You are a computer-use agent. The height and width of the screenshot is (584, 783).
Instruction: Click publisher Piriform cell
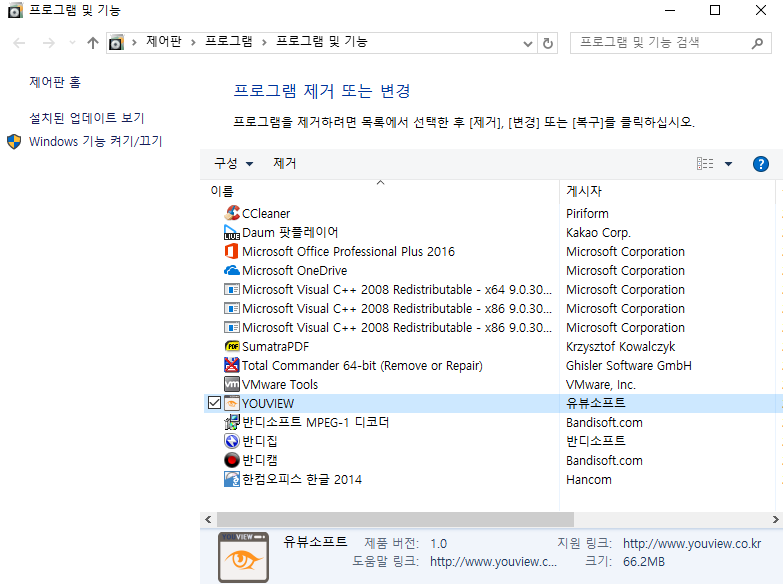click(x=587, y=213)
